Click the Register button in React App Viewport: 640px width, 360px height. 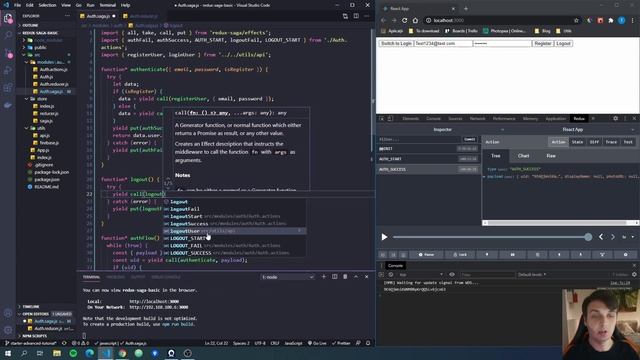click(x=542, y=43)
